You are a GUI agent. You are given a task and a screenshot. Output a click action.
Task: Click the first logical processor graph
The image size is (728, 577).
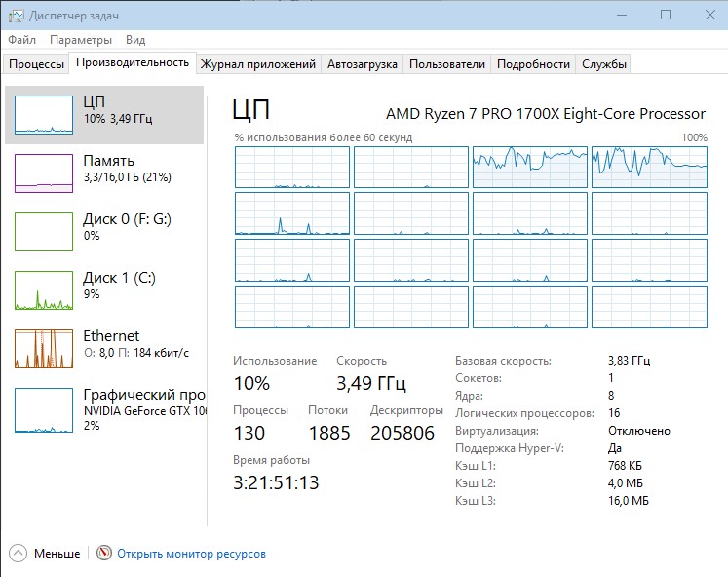coord(291,168)
